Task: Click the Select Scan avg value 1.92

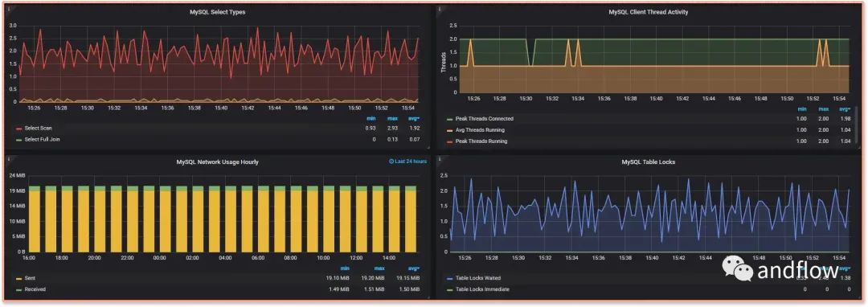Action: 414,129
